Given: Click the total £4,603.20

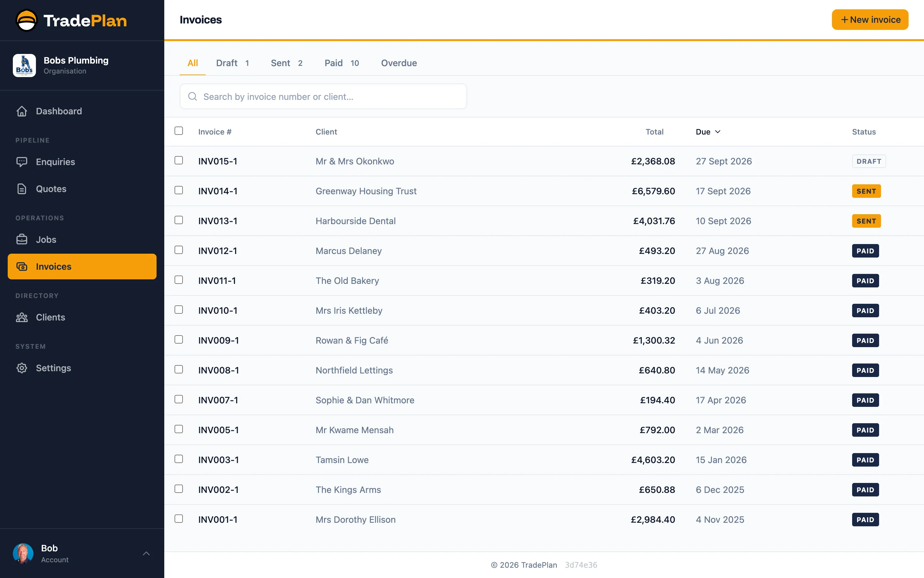Looking at the screenshot, I should [653, 460].
